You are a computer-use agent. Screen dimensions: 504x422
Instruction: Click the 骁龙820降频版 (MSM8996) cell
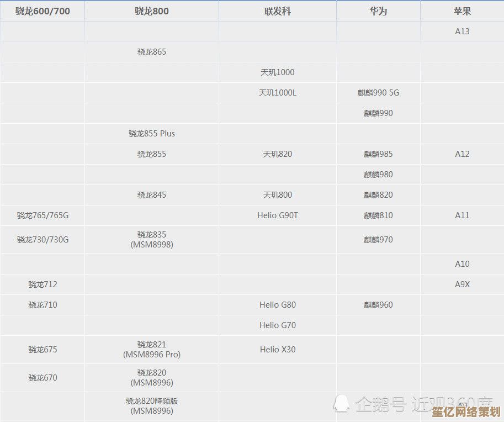pyautogui.click(x=152, y=406)
